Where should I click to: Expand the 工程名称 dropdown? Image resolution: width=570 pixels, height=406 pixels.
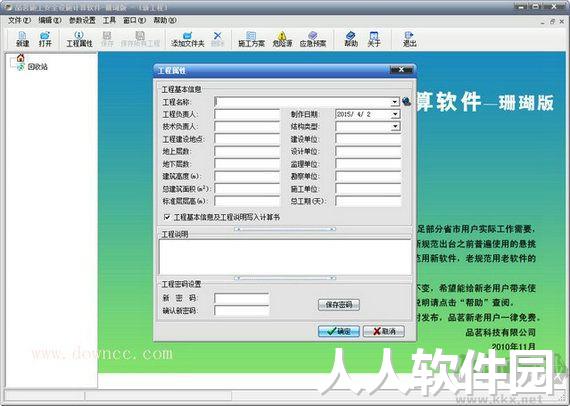coord(395,102)
